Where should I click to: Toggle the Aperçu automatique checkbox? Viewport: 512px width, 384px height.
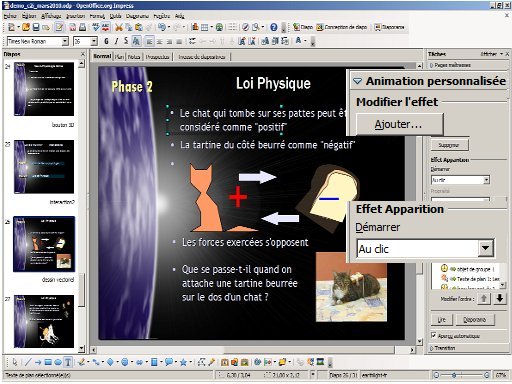pyautogui.click(x=434, y=335)
